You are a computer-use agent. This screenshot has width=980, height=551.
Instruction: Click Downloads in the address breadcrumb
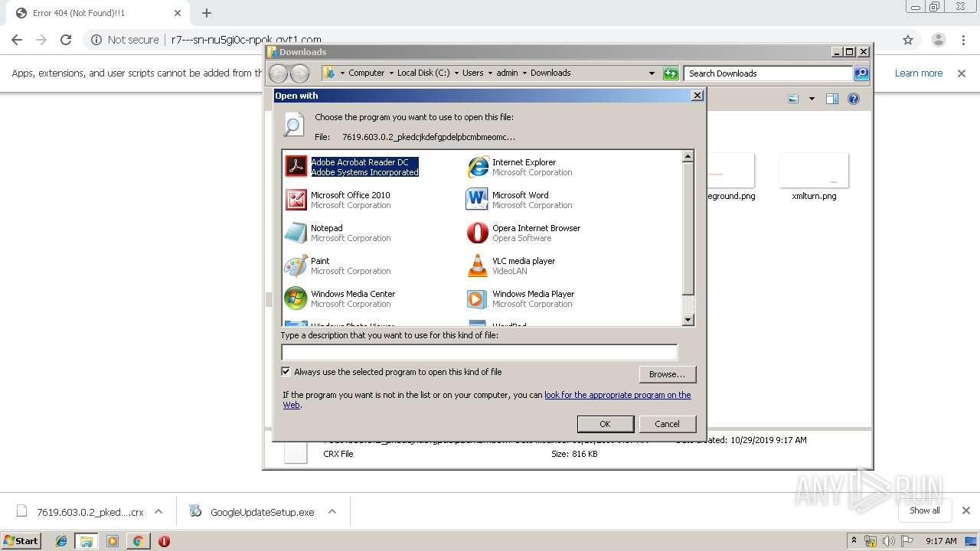coord(550,73)
